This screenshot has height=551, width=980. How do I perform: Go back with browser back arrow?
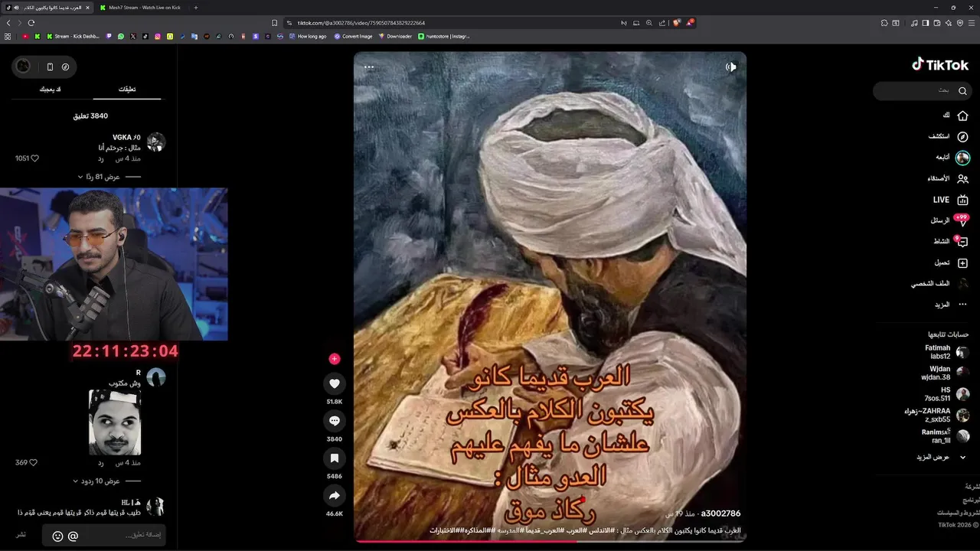point(8,23)
